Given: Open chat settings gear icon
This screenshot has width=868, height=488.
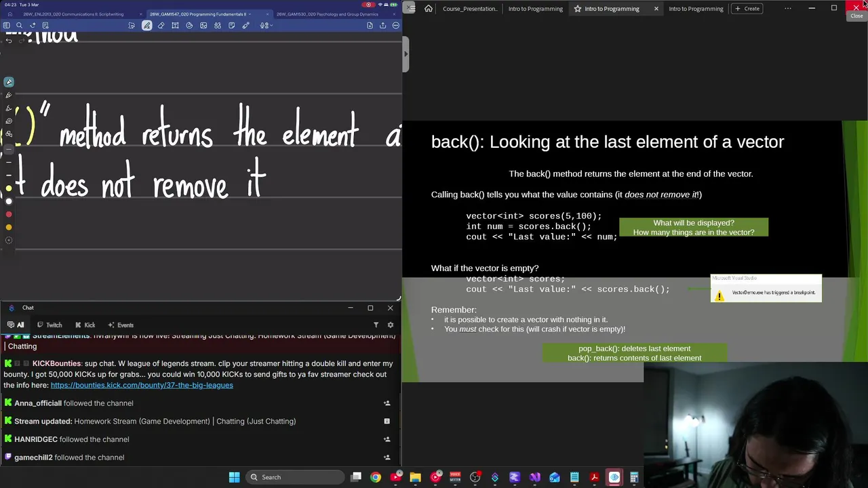Looking at the screenshot, I should [x=390, y=325].
